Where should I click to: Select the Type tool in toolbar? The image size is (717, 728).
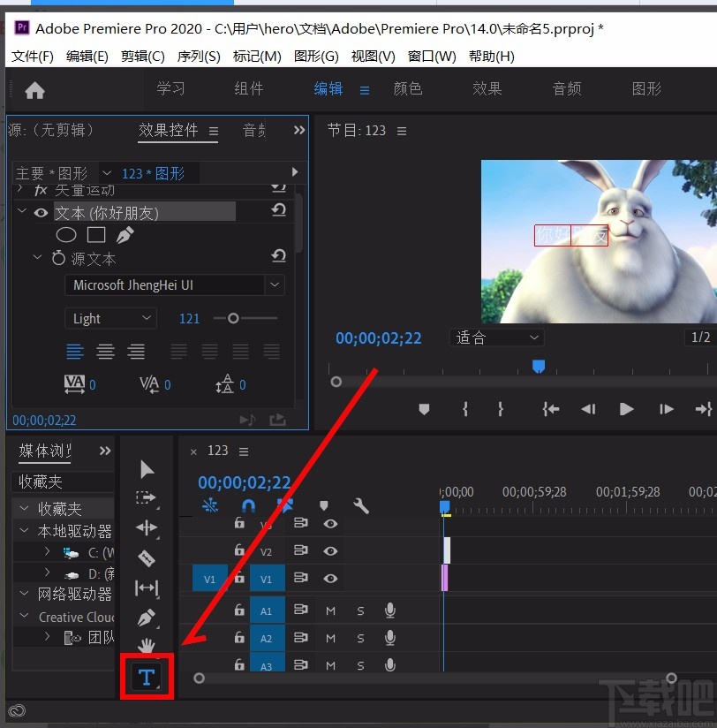(x=147, y=677)
